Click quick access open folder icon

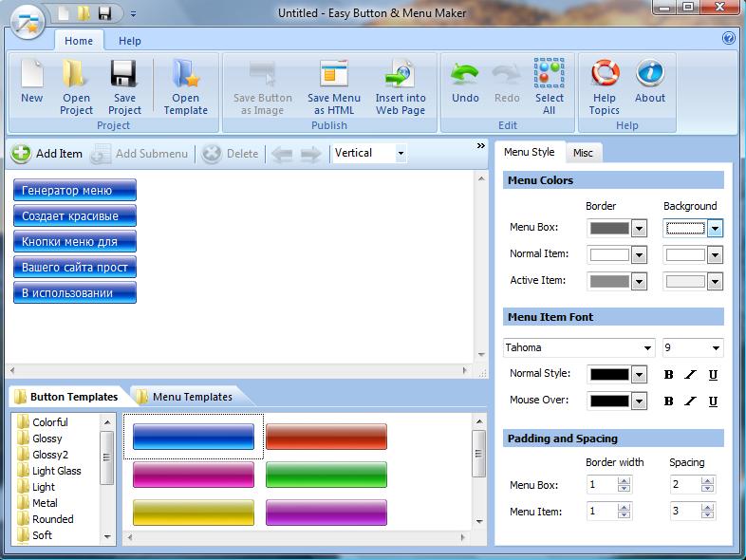point(84,13)
